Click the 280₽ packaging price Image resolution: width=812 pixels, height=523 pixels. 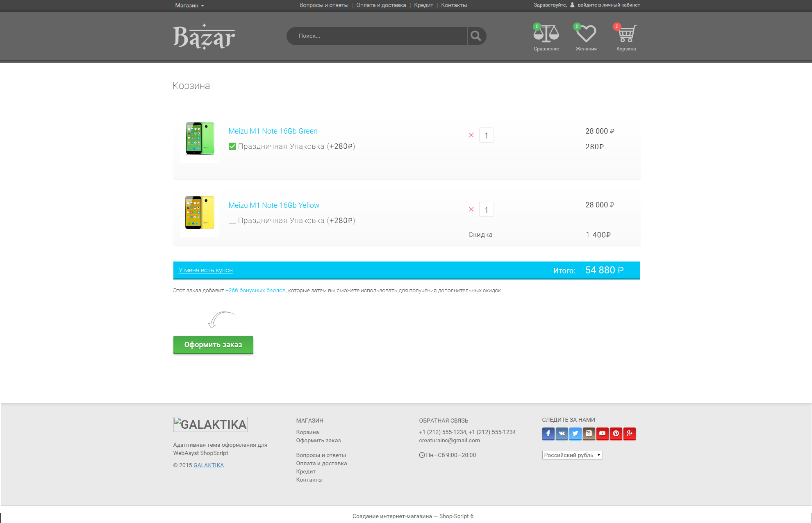594,147
